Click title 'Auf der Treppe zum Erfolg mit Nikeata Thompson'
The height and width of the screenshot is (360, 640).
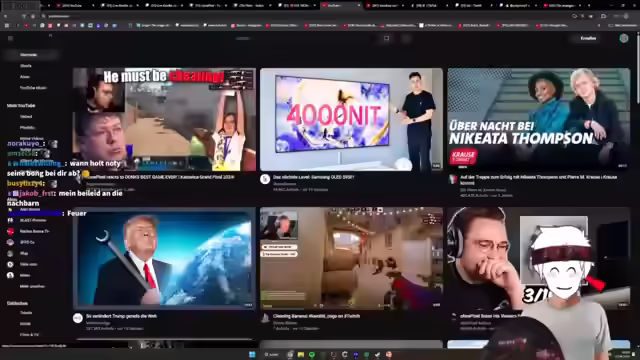[538, 180]
